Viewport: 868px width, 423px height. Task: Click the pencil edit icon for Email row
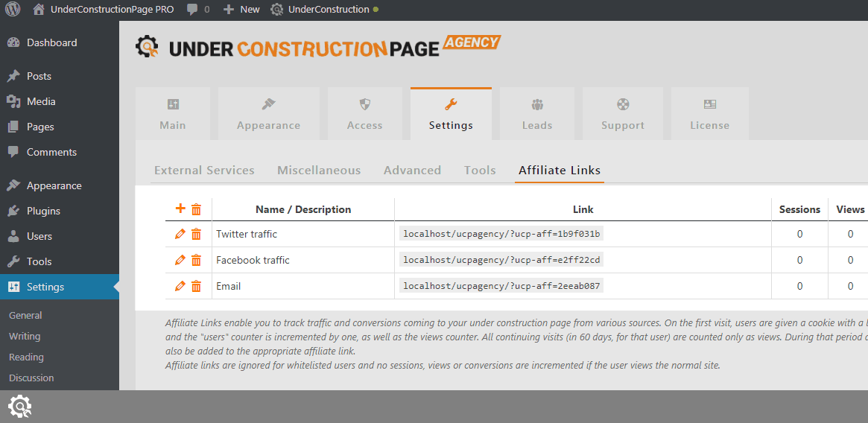(x=180, y=286)
